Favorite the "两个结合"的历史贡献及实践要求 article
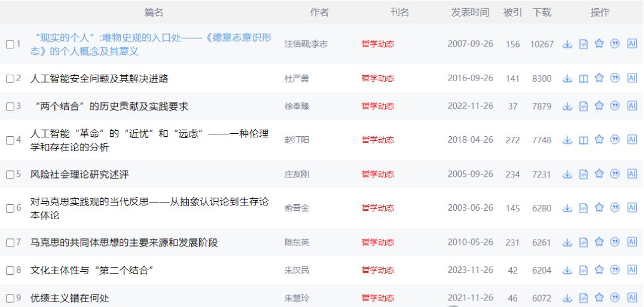This screenshot has width=644, height=307. pyautogui.click(x=599, y=106)
